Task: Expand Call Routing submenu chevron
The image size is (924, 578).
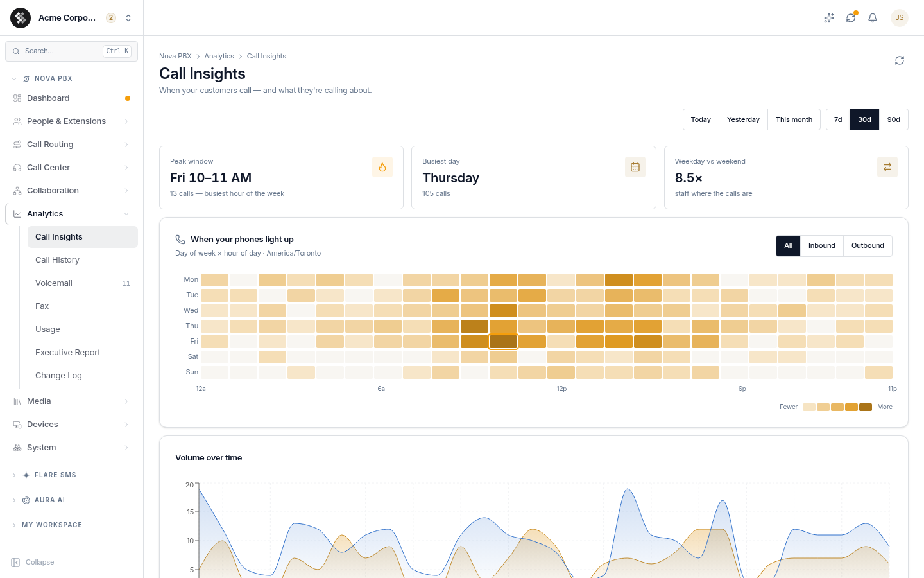Action: click(x=126, y=144)
